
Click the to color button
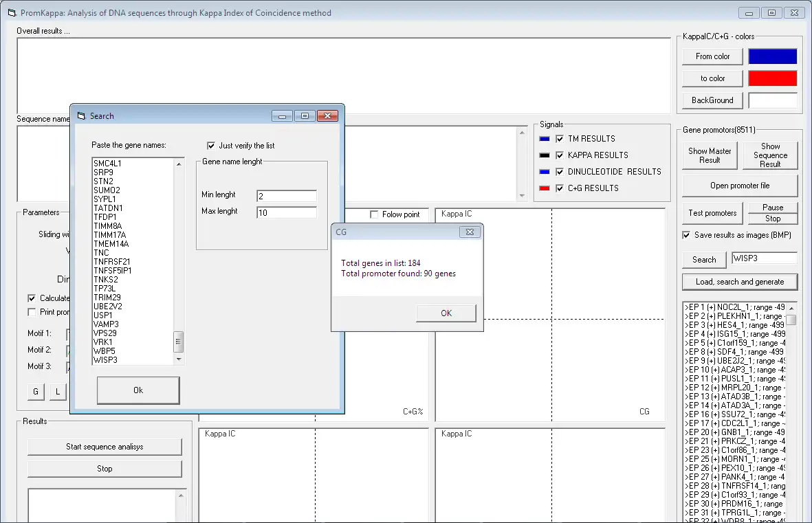712,79
